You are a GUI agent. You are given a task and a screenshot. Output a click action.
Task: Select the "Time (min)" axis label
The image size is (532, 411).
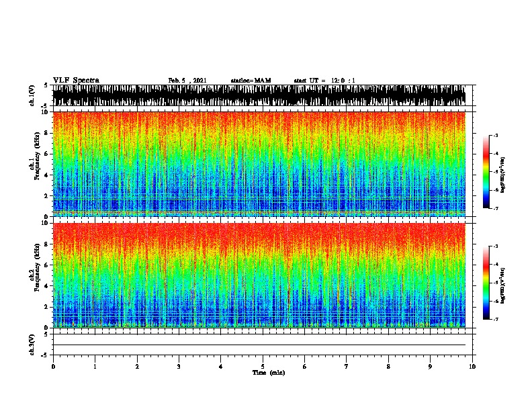point(269,373)
